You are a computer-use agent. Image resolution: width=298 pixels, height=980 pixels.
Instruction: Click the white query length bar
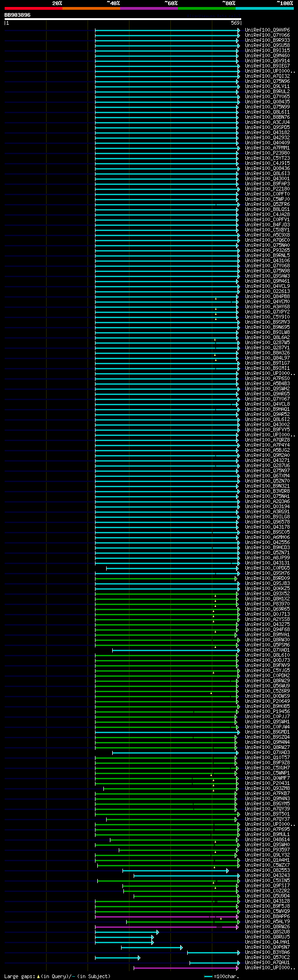[x=122, y=19]
